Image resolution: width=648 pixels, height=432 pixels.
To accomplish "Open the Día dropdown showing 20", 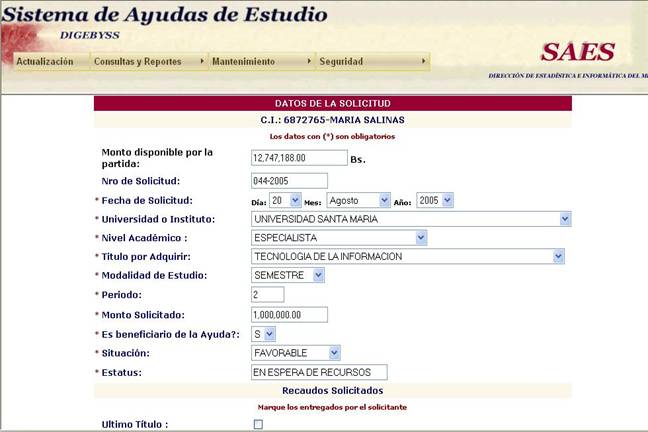I will pyautogui.click(x=285, y=200).
